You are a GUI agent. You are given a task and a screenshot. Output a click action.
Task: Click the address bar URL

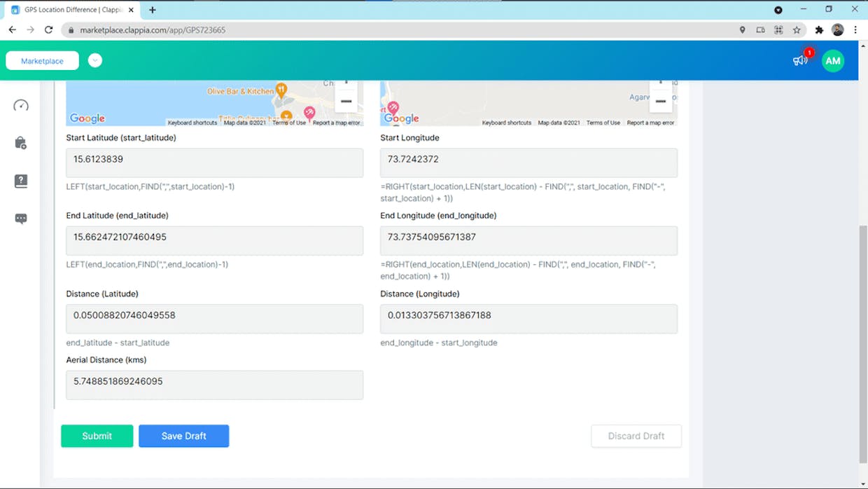pos(153,30)
